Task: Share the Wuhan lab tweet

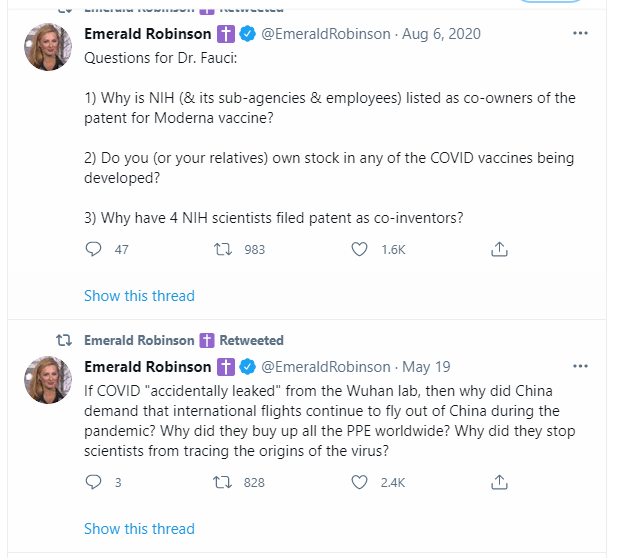Action: coord(499,482)
